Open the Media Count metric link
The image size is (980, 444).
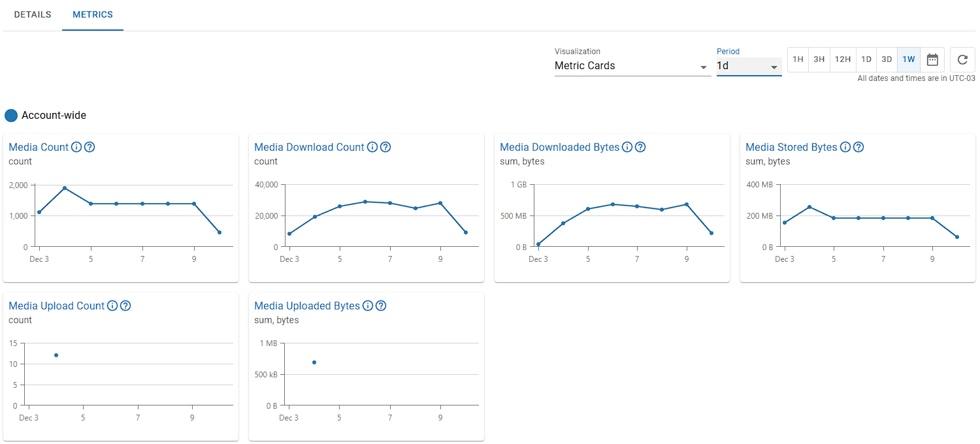coord(39,147)
